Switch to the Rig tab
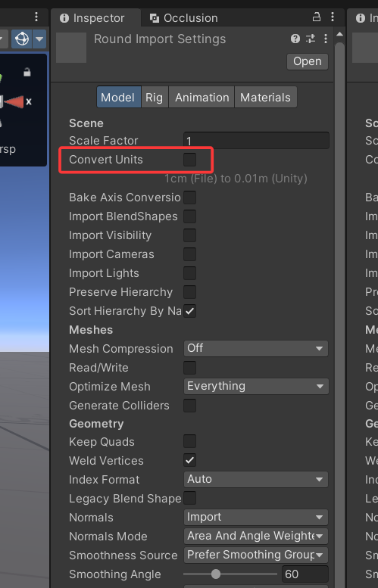This screenshot has width=378, height=588. click(x=155, y=98)
